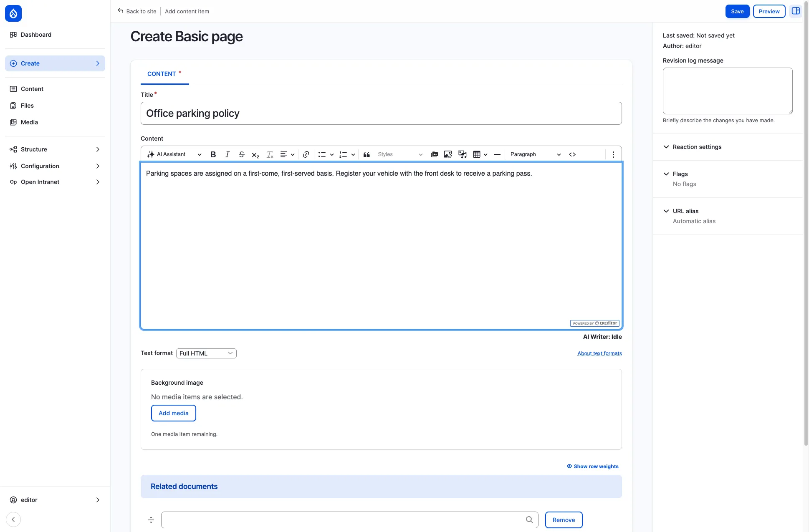The width and height of the screenshot is (809, 532).
Task: Open the media library icon in toolbar
Action: click(x=434, y=154)
